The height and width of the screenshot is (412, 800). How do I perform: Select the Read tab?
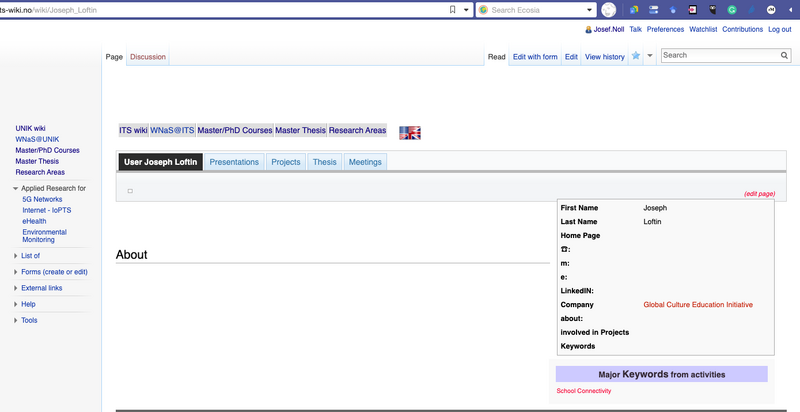(496, 57)
